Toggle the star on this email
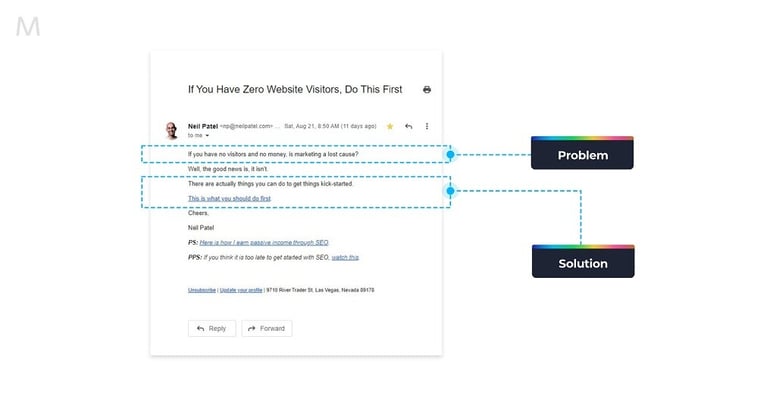The image size is (776, 405). (x=391, y=127)
